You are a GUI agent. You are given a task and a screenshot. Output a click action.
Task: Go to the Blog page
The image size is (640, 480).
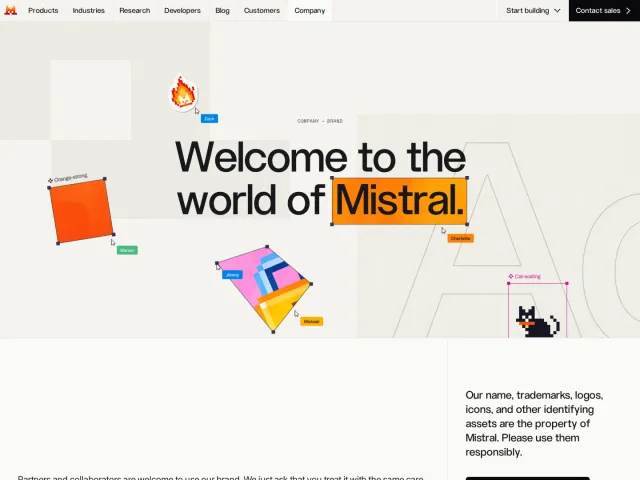pos(222,11)
